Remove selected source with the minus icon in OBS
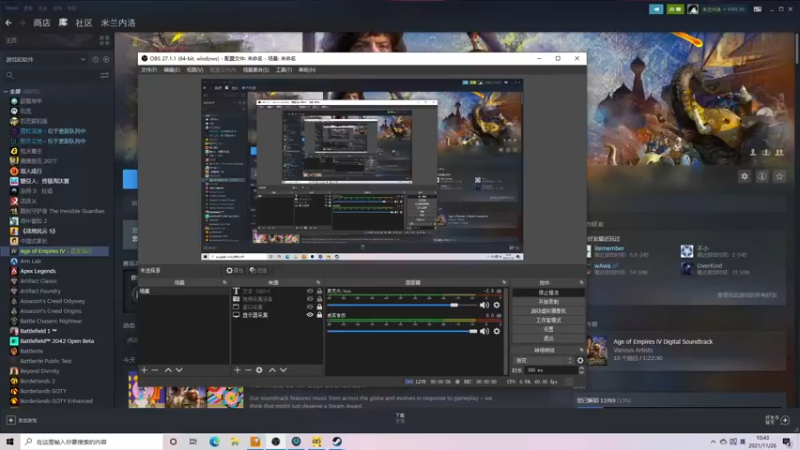Viewport: 800px width, 450px height. click(x=248, y=370)
